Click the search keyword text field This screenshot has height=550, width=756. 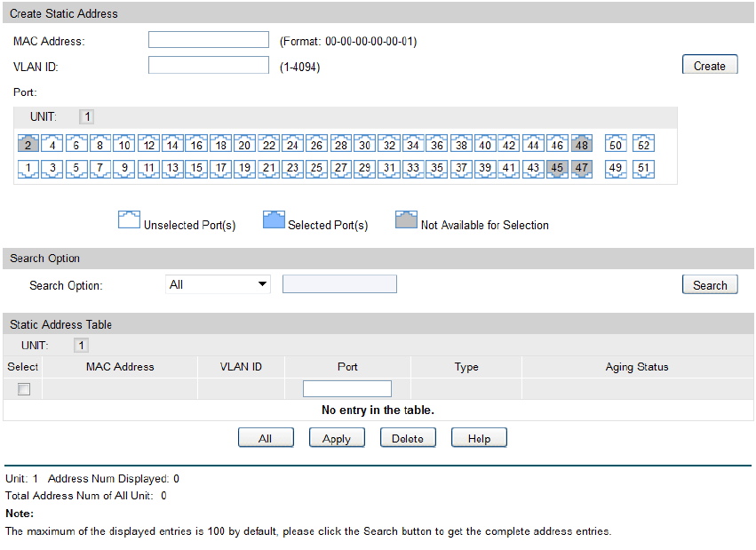click(339, 284)
